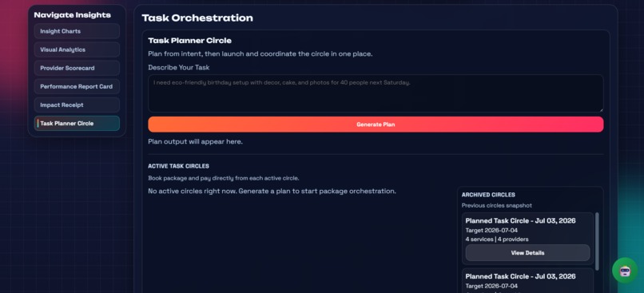Click the Archived Circles heading

[488, 195]
